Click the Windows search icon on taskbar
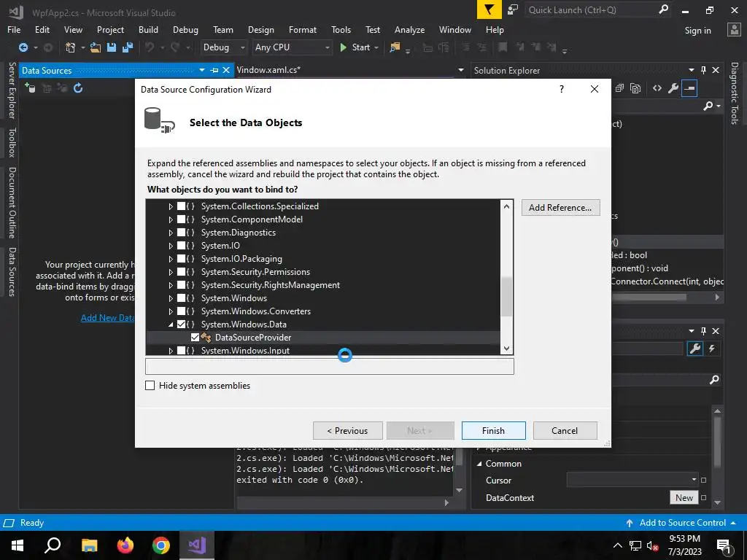This screenshot has height=560, width=747. coord(53,545)
